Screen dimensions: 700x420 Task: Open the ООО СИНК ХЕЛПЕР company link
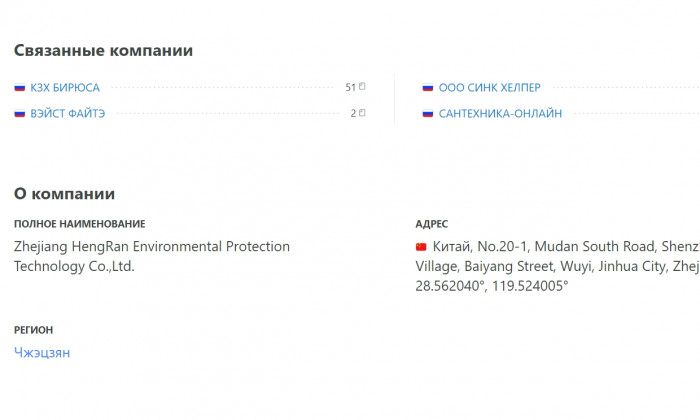click(489, 87)
